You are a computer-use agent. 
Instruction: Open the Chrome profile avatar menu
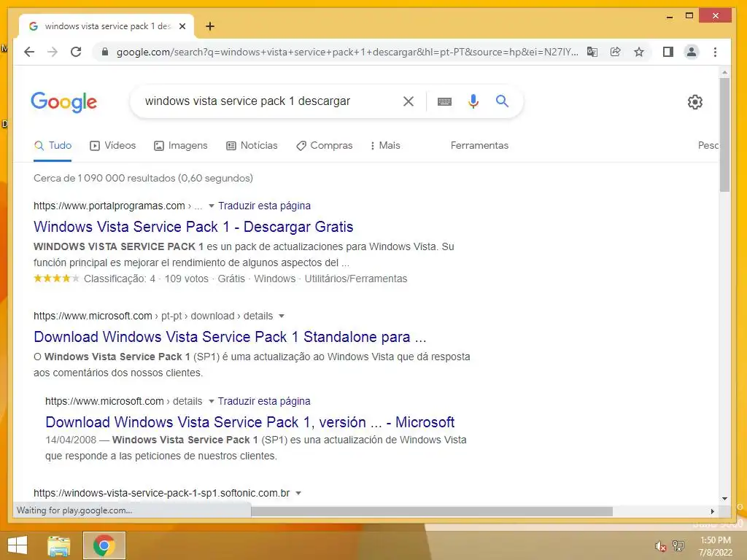pyautogui.click(x=692, y=52)
